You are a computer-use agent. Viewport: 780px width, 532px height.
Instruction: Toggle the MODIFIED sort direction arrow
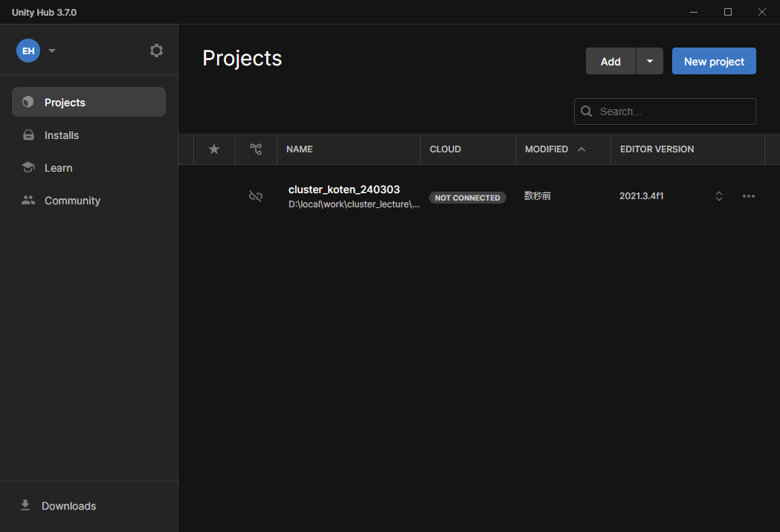click(581, 149)
